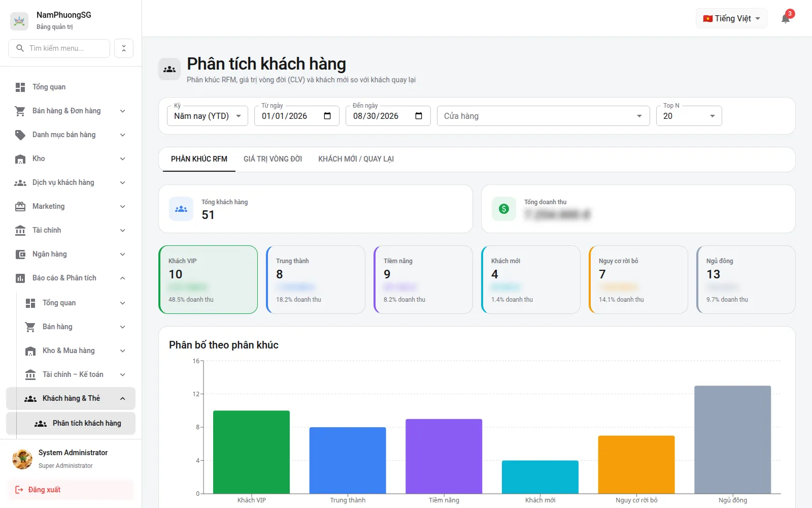Select the Khách VIP segment card

click(208, 279)
